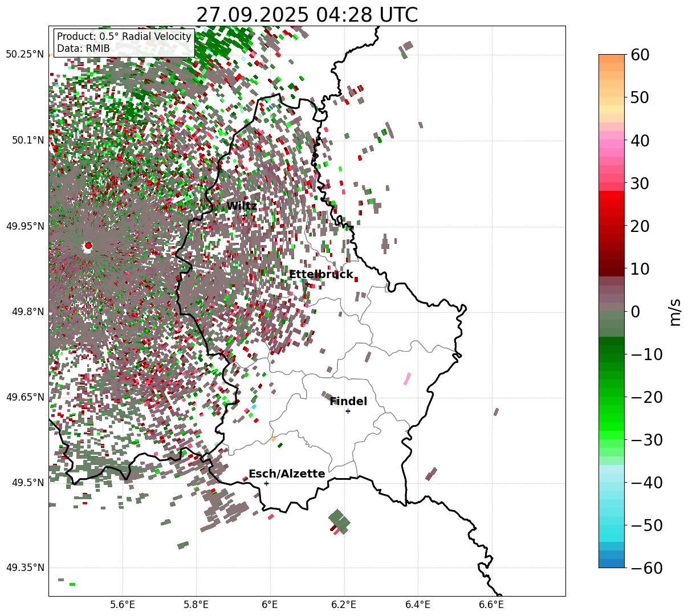
Task: Click the 6.2°E longitude tick label
Action: (344, 605)
